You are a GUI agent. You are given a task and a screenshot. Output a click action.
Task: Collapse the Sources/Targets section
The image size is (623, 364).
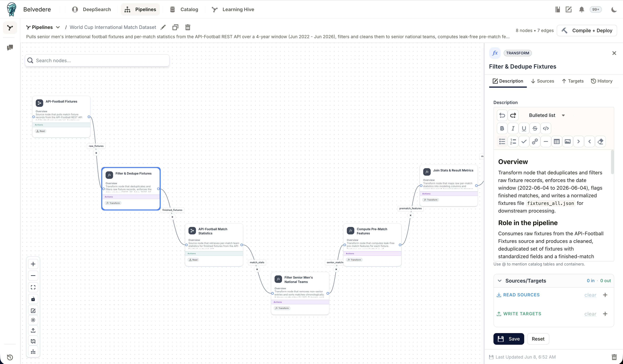pos(500,281)
